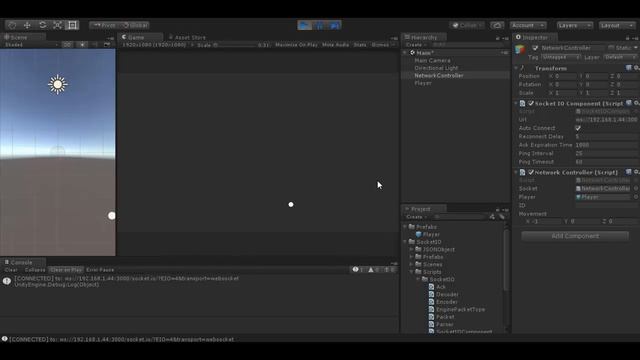Click Create in the Project panel
Viewport: 640px width, 360px height.
[x=416, y=217]
